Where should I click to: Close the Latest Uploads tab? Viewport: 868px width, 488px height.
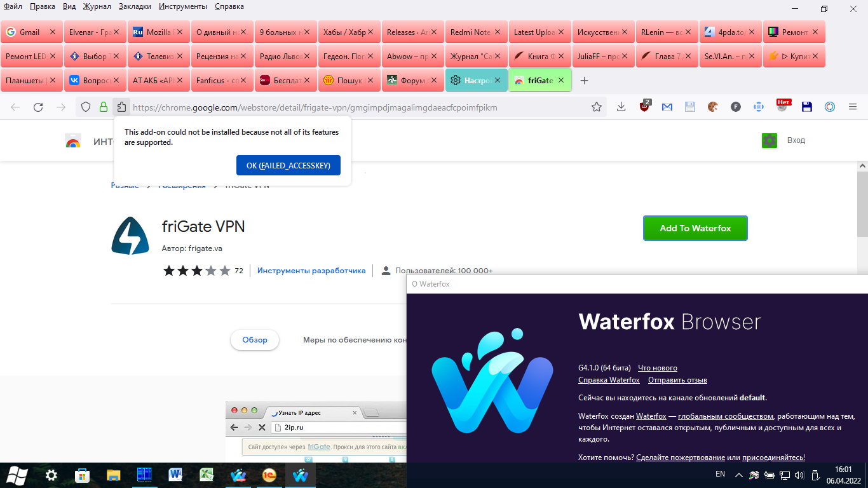click(560, 32)
